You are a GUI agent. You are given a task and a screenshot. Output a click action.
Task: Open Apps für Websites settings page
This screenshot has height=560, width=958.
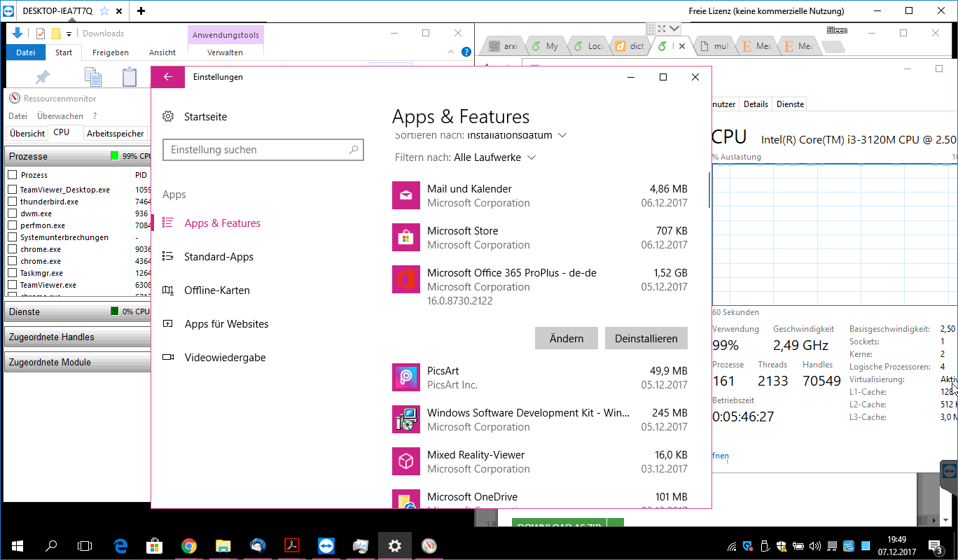(x=226, y=324)
